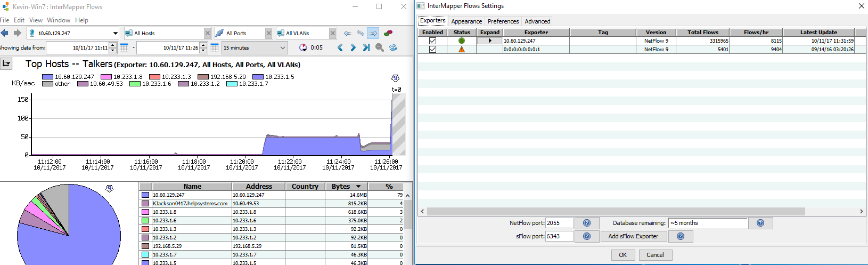Image resolution: width=868 pixels, height=265 pixels.
Task: Click the refresh data icon
Action: pyautogui.click(x=393, y=47)
